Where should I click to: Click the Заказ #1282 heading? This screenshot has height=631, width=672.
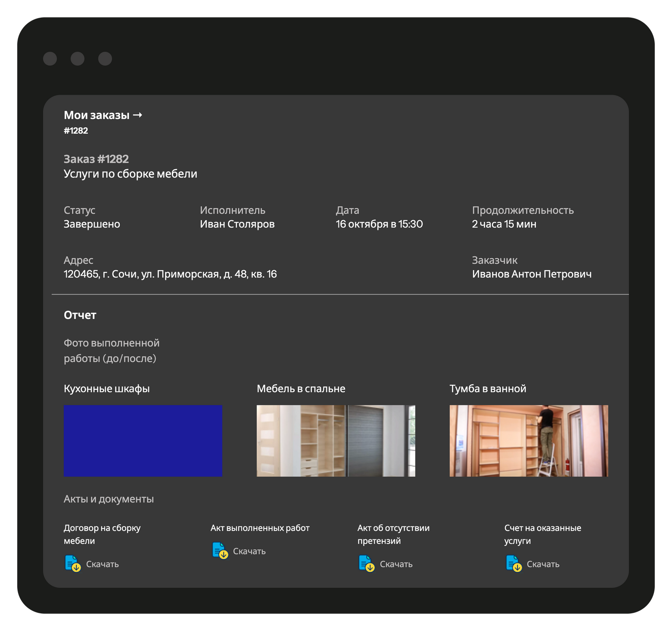click(96, 159)
